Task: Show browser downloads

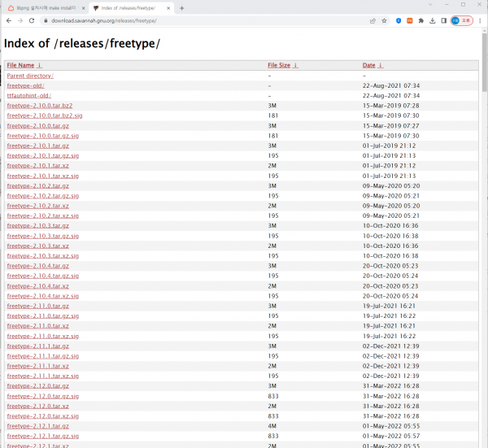Action: [433, 21]
